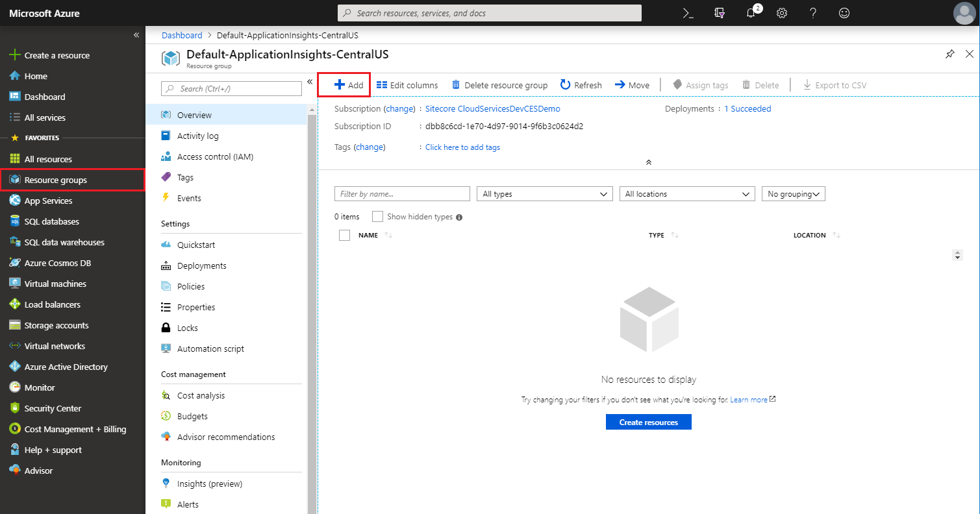This screenshot has width=980, height=514.
Task: Expand the All locations dropdown
Action: coord(687,194)
